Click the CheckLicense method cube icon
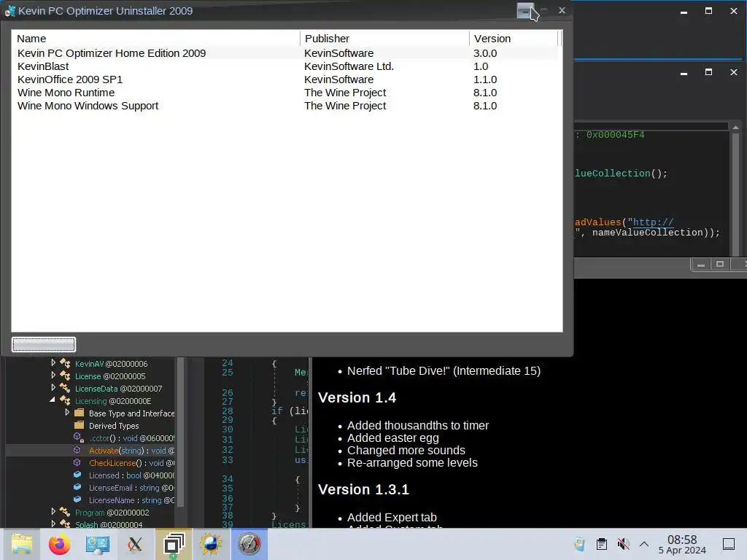Viewport: 747px width, 560px height. click(77, 462)
